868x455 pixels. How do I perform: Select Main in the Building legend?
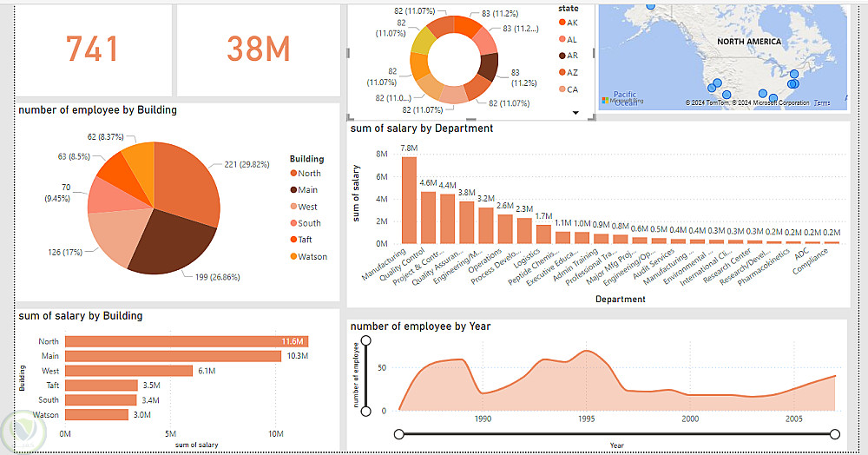click(x=304, y=190)
